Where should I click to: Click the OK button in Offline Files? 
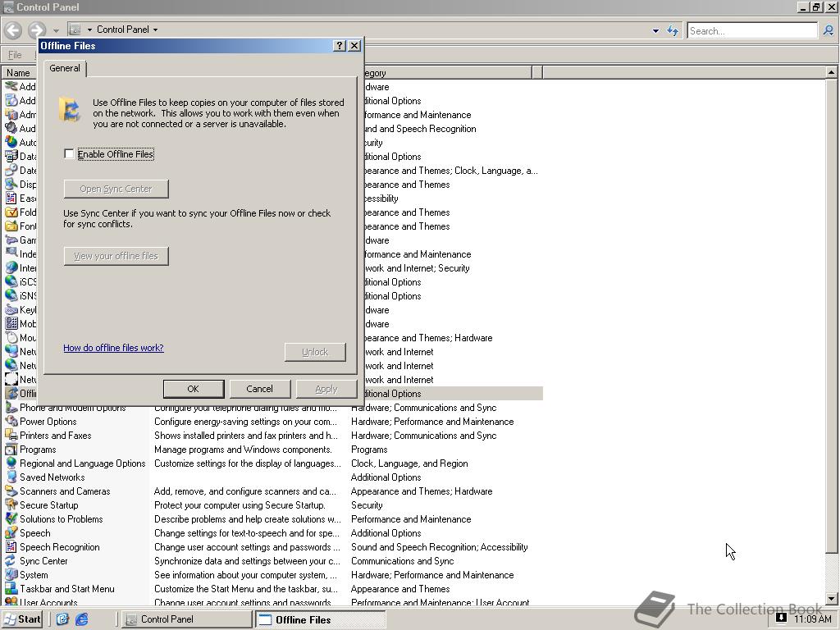[194, 389]
